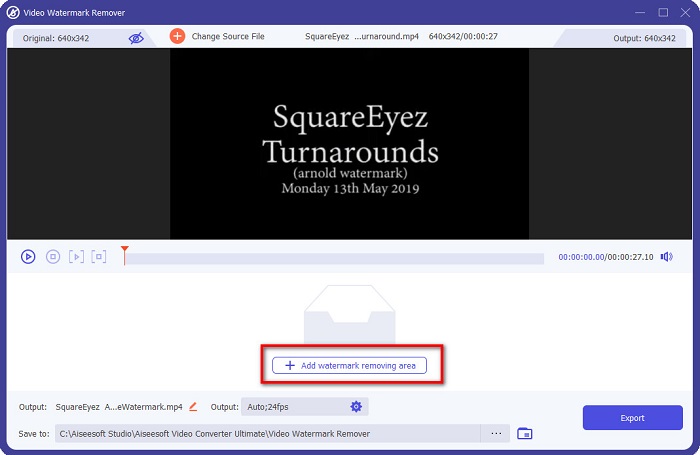Open the output folder icon
Screen dimensions: 700x455
coord(525,434)
